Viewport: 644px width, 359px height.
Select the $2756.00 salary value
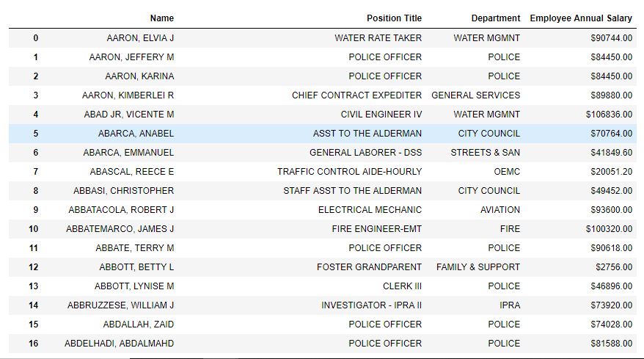tap(613, 267)
